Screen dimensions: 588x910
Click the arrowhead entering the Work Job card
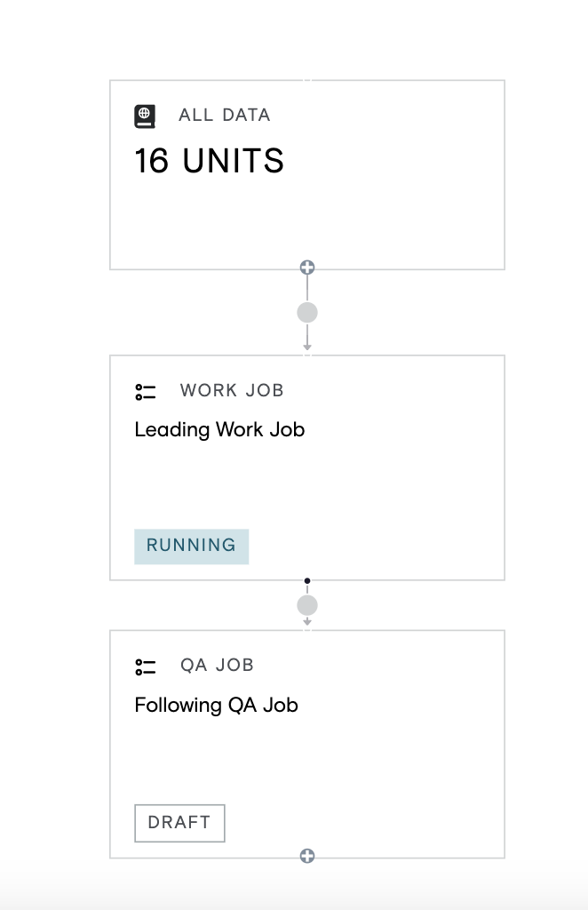[307, 347]
